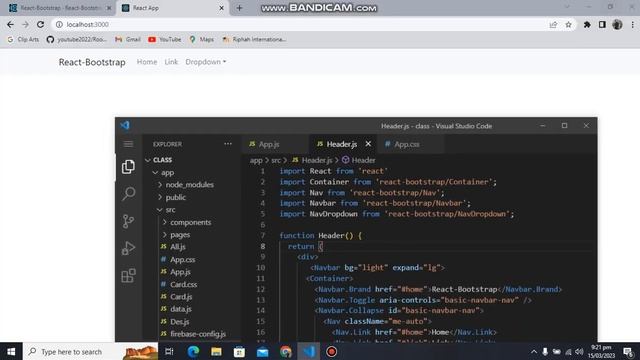Open the Maps bookmark
This screenshot has width=640, height=360.
(202, 40)
